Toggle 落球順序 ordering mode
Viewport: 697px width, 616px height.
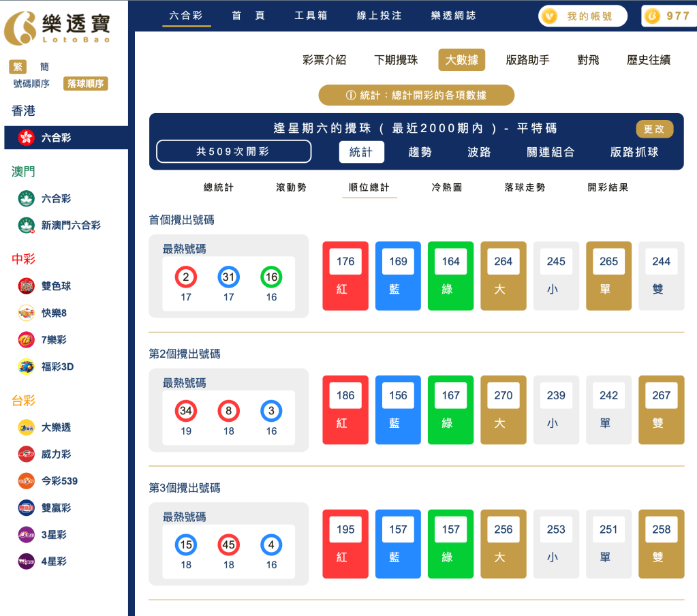(84, 83)
